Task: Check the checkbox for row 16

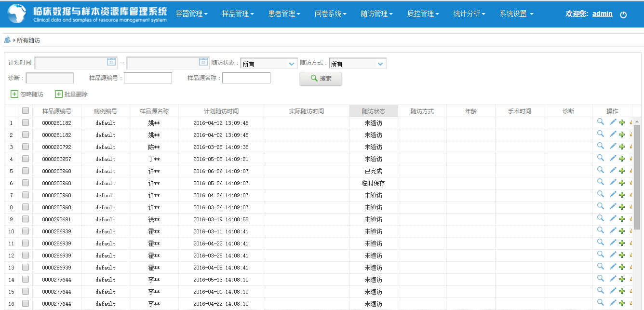Action: (x=26, y=303)
